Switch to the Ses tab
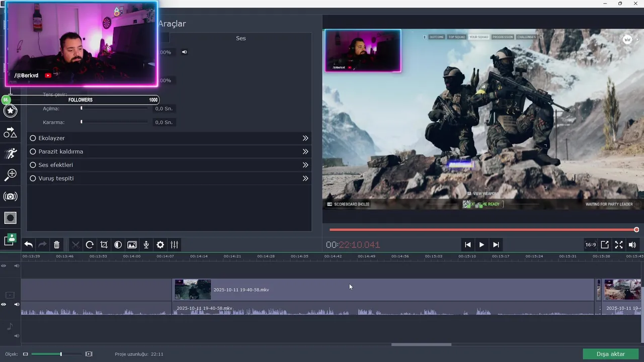Screen dimensions: 644x362 click(x=241, y=38)
